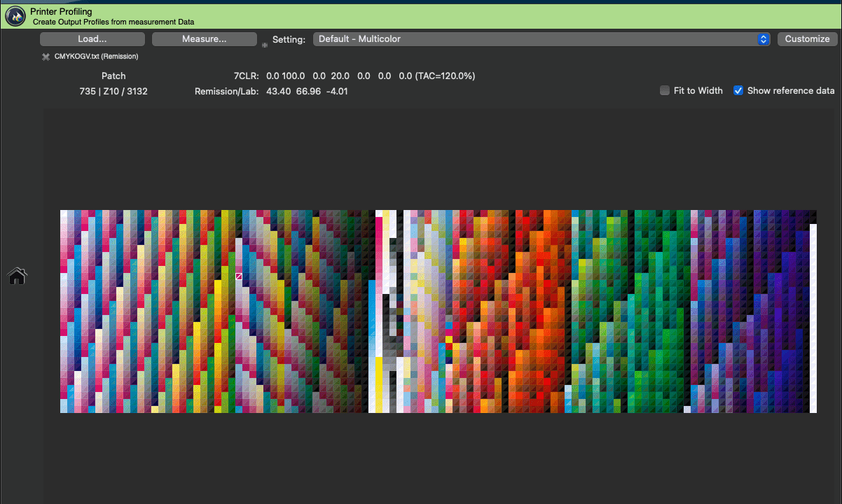
Task: Select the CMYKOGV.txt (Remission) file entry
Action: point(96,57)
